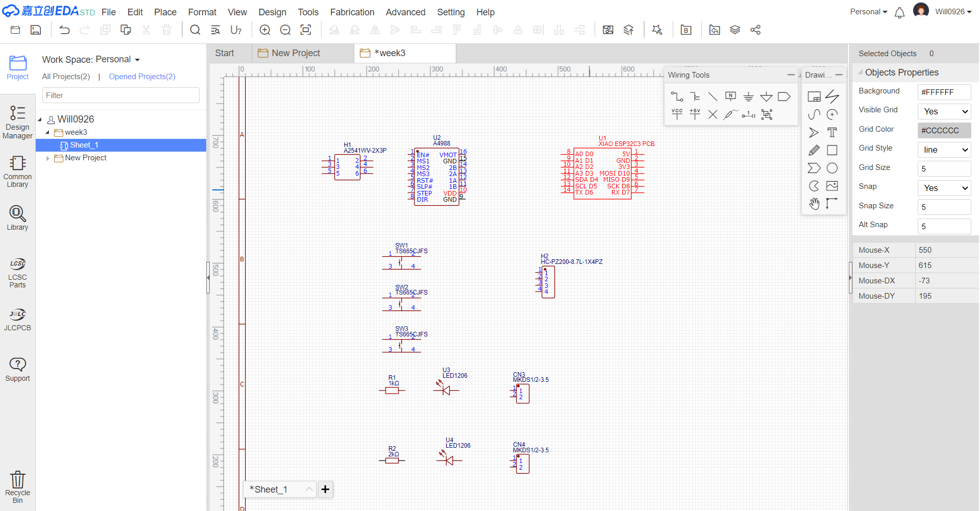Select the Wire tool in Wiring Tools

point(677,96)
